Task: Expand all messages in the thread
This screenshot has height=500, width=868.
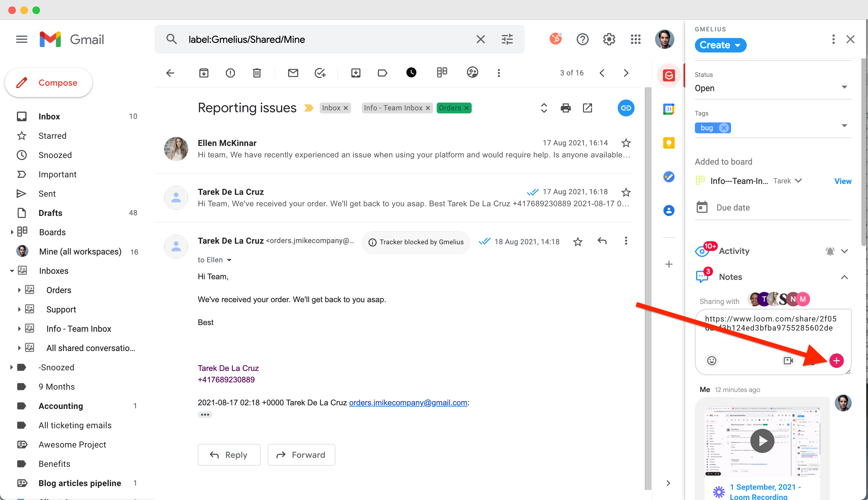Action: [543, 108]
